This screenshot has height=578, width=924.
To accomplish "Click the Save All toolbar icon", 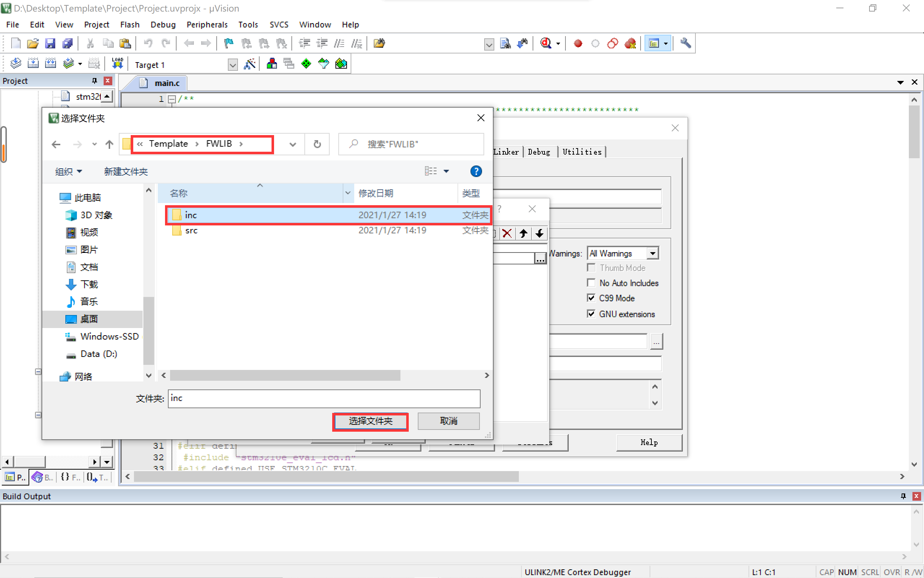I will [68, 43].
